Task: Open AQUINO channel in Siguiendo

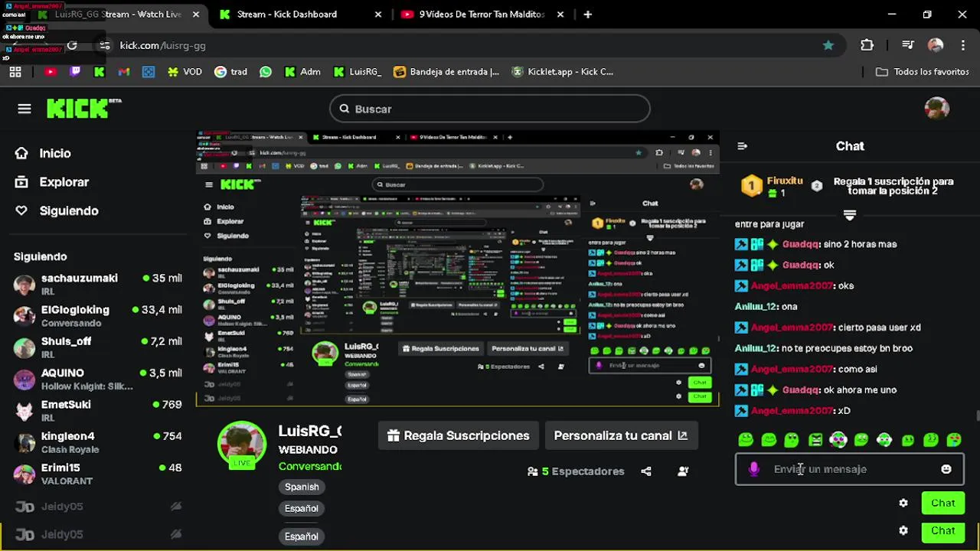Action: [97, 380]
